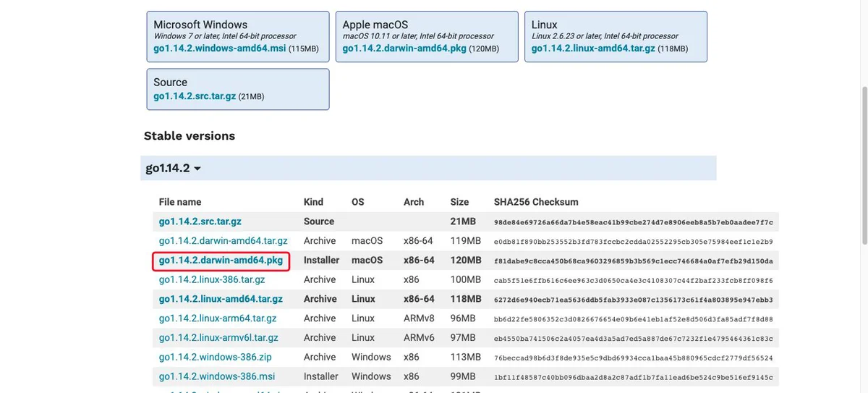Click the 120MB size cell
Image resolution: width=868 pixels, height=393 pixels.
click(465, 261)
